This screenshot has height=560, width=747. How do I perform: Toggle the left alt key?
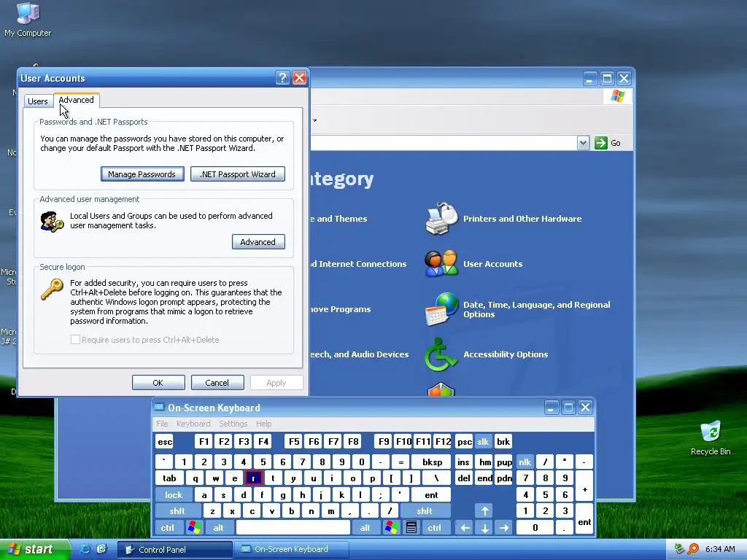(218, 528)
